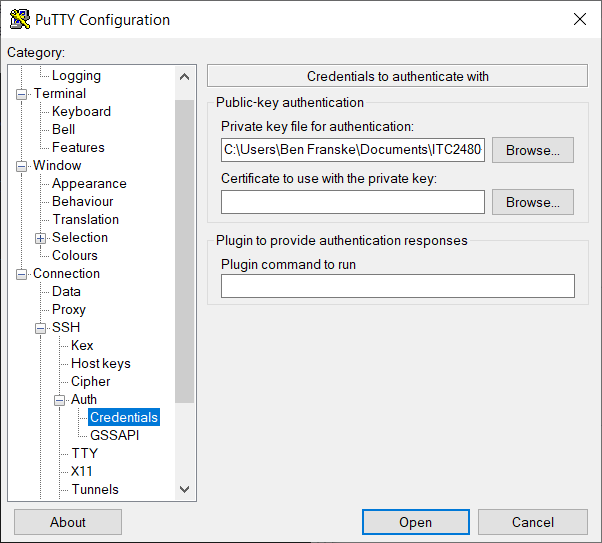Screen dimensions: 602x543
Task: Collapse the Connection tree node
Action: [x=22, y=274]
